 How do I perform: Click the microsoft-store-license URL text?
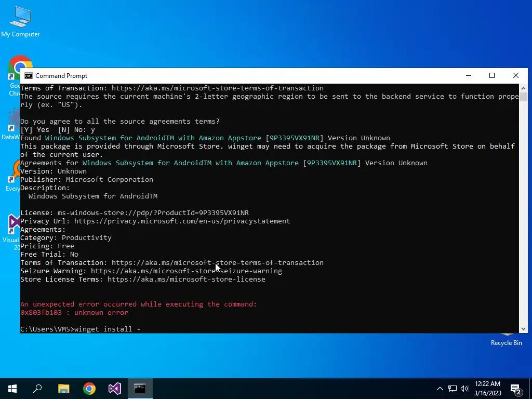187,279
